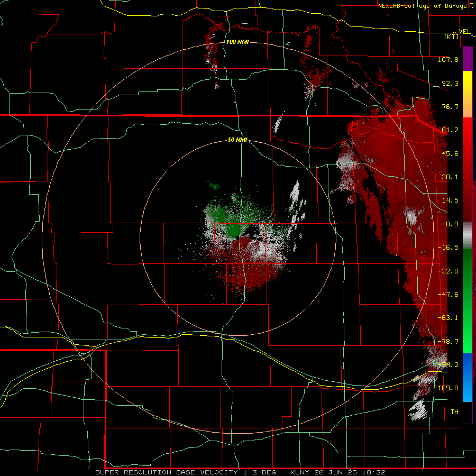Viewport: 476px width, 476px height.
Task: Click the green inbound velocity patch near the radar
Action: point(233,230)
